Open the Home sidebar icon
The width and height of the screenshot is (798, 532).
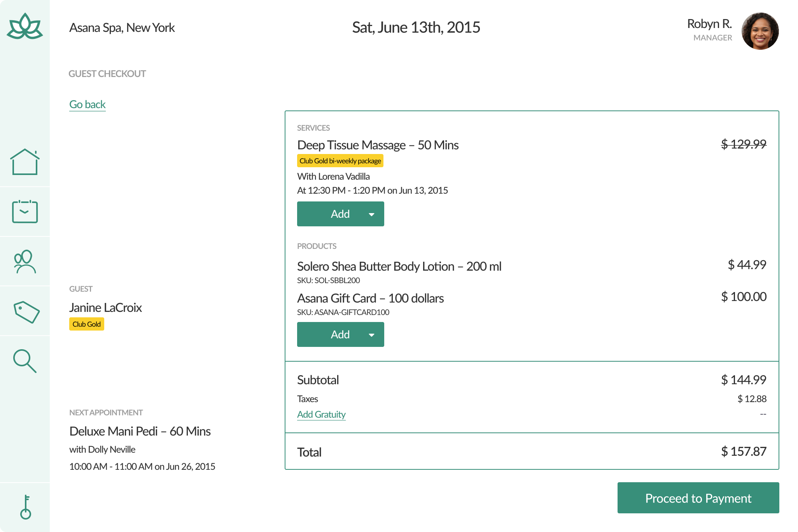[x=25, y=162]
